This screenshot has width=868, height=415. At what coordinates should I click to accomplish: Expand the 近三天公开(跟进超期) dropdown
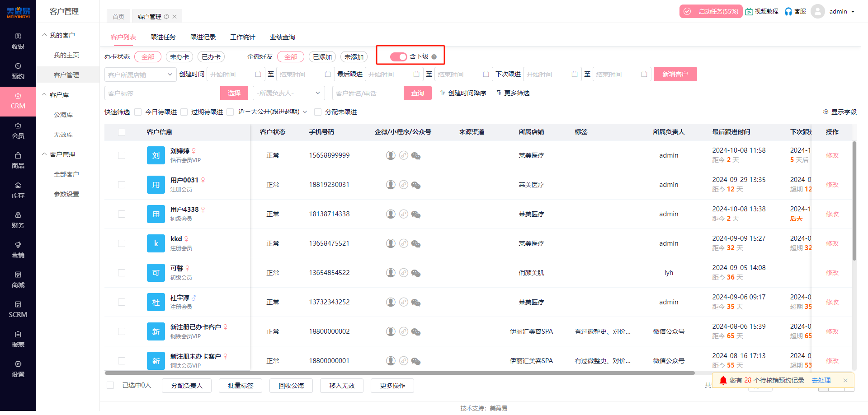305,112
